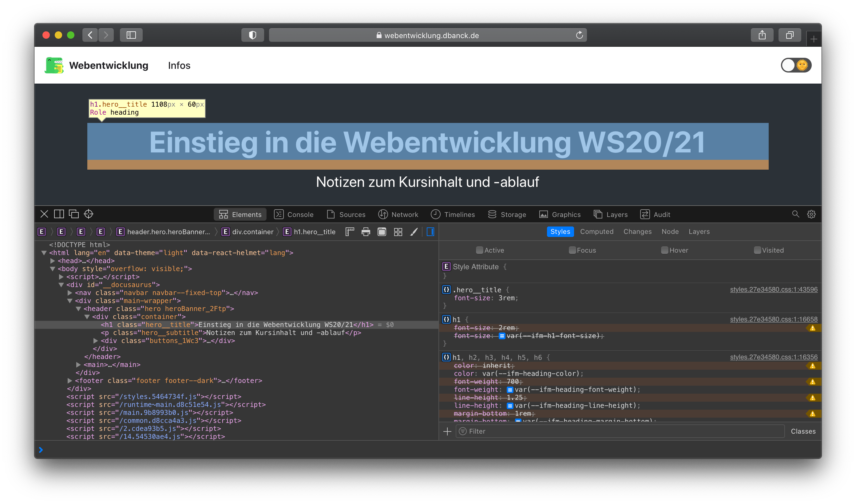The height and width of the screenshot is (504, 856).
Task: Enable paint flashing brush icon
Action: 414,232
